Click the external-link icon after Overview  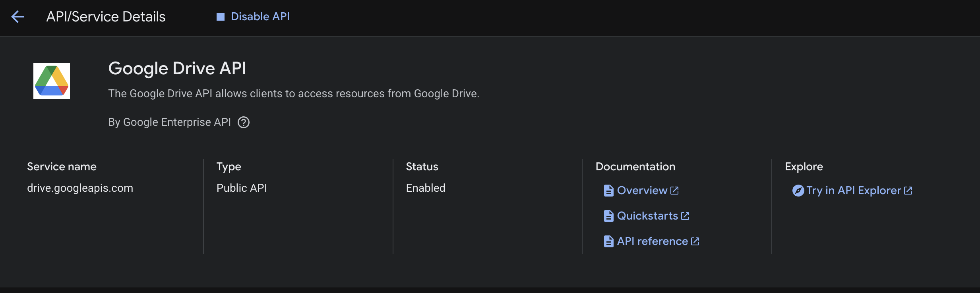(674, 191)
